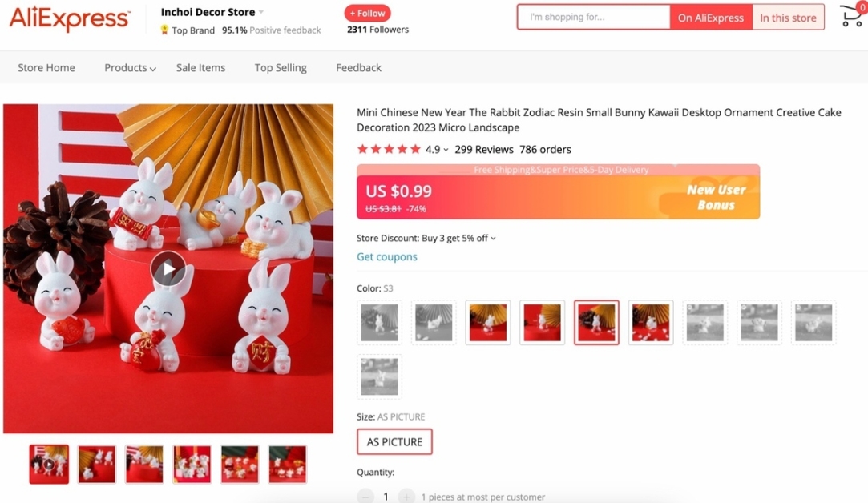Pick the sixth color variant swatch

click(651, 323)
